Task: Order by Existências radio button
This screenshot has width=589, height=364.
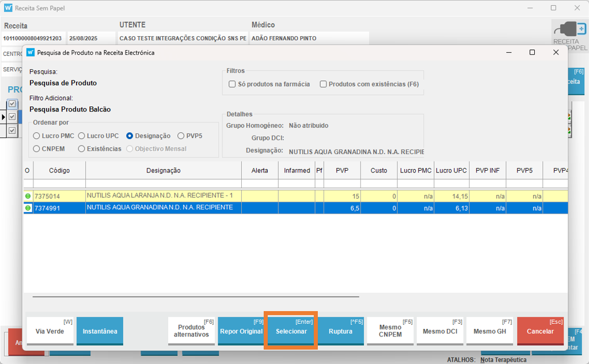Action: coord(82,149)
